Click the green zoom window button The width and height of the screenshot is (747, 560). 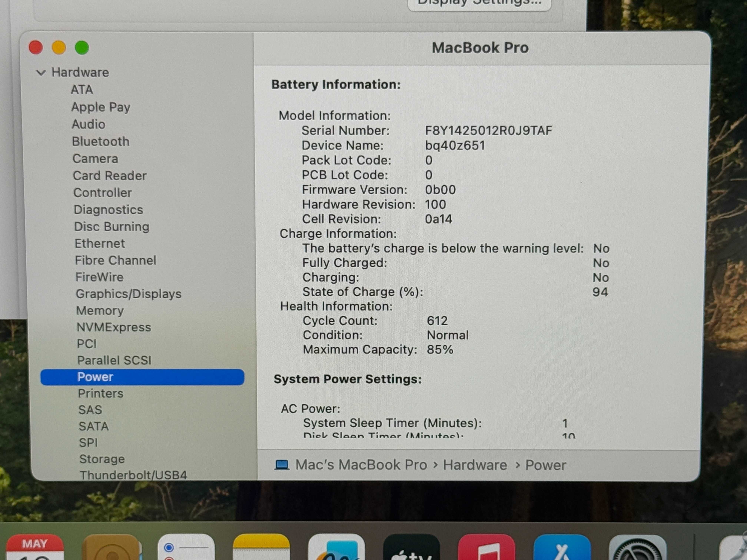(x=82, y=48)
